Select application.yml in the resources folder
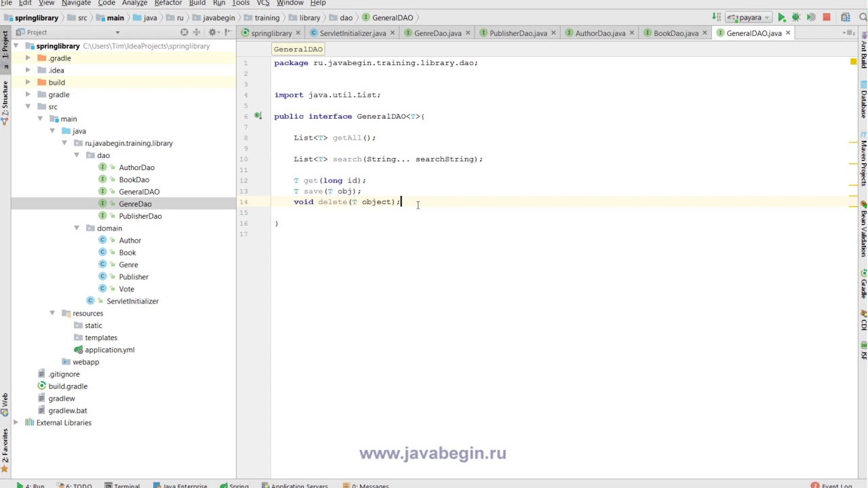The width and height of the screenshot is (868, 488). pyautogui.click(x=109, y=350)
